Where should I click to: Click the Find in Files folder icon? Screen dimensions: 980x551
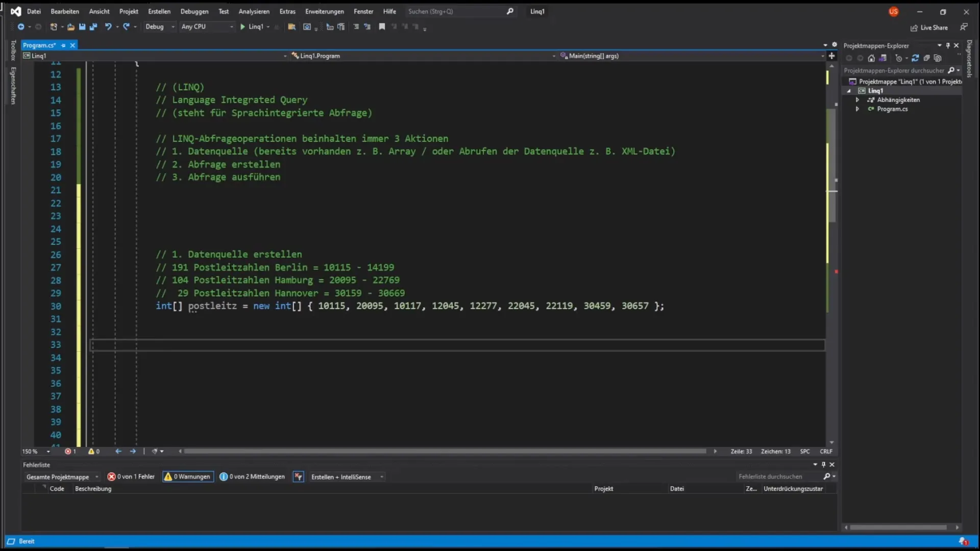292,27
